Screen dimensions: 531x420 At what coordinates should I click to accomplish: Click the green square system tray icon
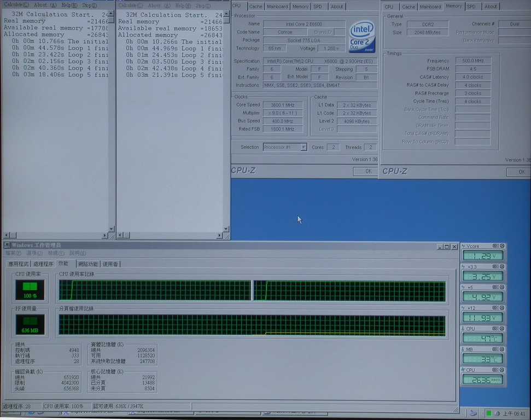click(489, 413)
